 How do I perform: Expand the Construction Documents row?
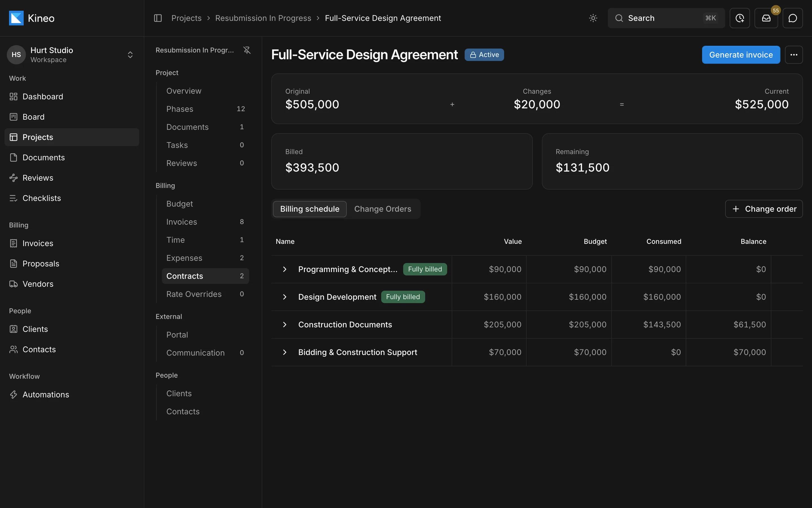click(284, 325)
